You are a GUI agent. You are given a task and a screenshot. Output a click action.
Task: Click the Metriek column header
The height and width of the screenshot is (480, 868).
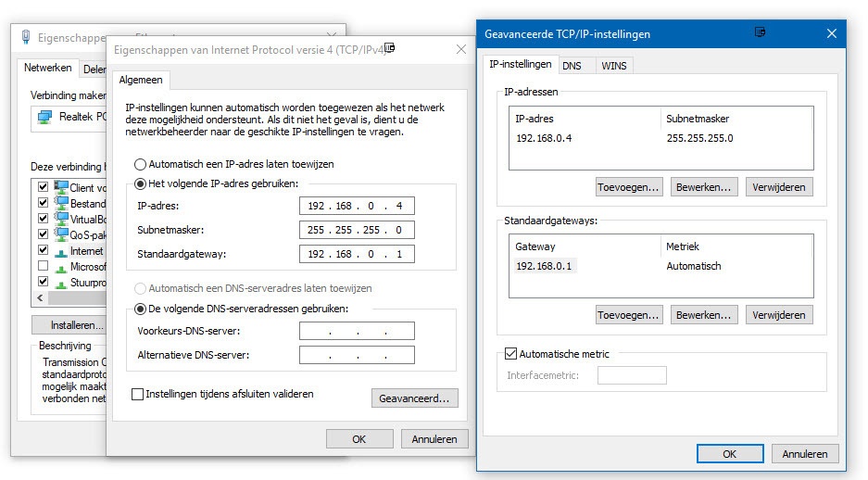coord(736,246)
